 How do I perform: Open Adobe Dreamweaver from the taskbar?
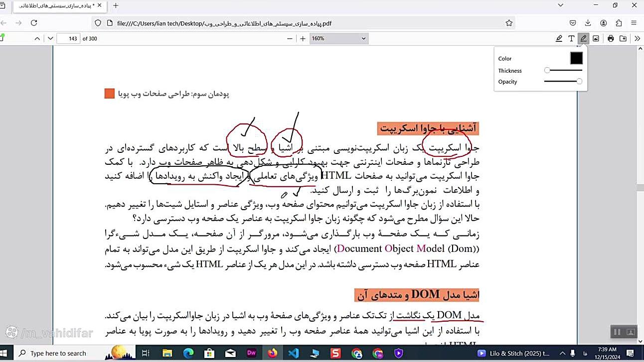point(251,354)
